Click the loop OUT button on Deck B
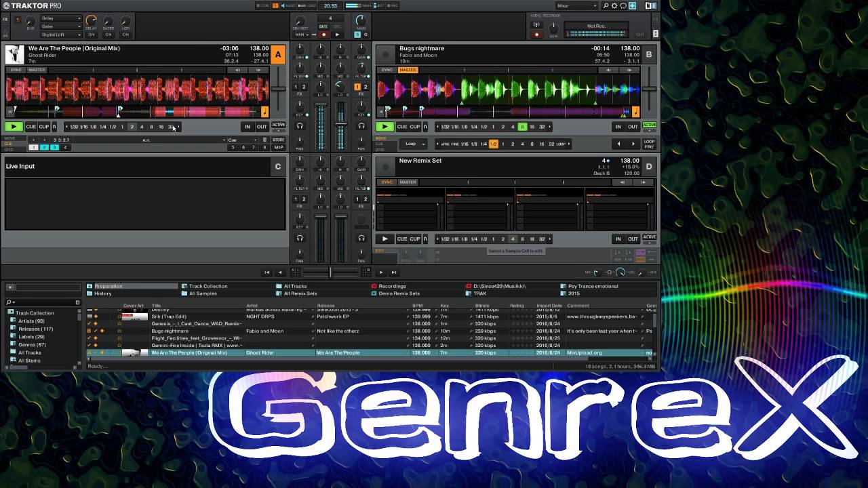 point(633,127)
